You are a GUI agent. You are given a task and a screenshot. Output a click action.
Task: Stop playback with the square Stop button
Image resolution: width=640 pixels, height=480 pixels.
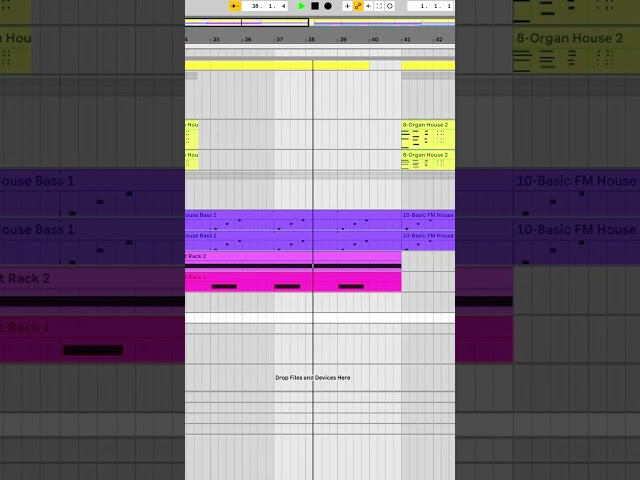(x=315, y=6)
